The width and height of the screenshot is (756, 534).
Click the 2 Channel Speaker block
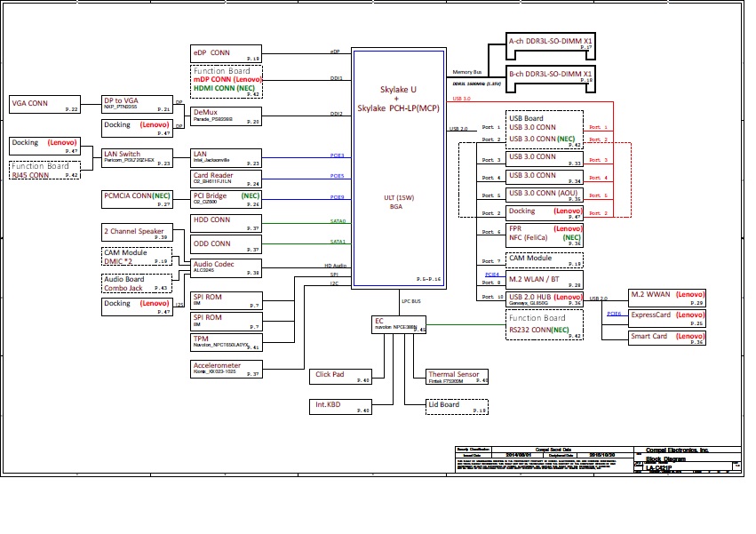click(136, 233)
